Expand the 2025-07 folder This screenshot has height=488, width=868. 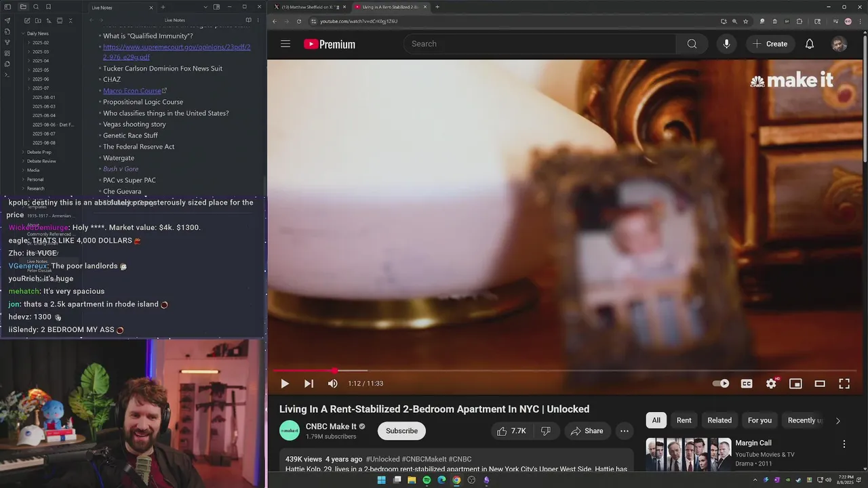[29, 88]
